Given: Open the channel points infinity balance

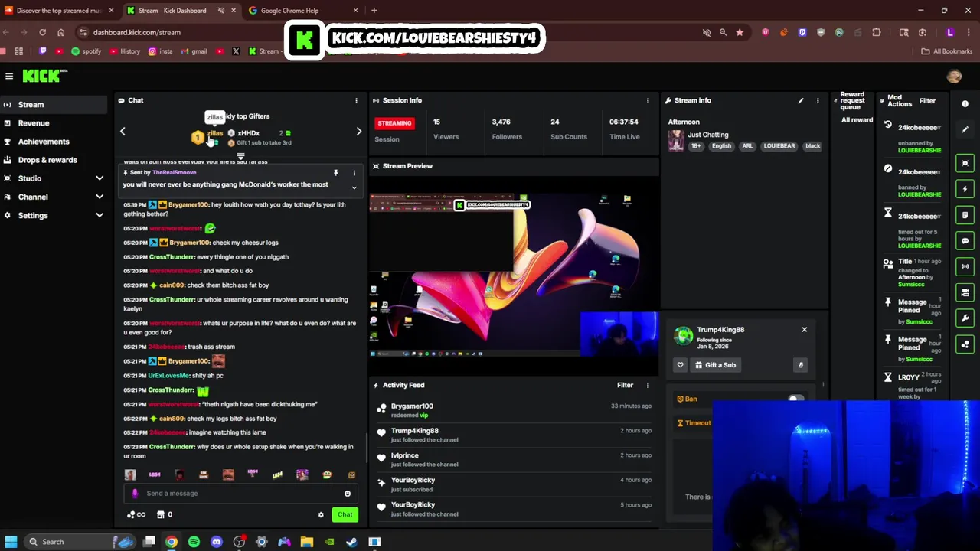Looking at the screenshot, I should (x=136, y=514).
